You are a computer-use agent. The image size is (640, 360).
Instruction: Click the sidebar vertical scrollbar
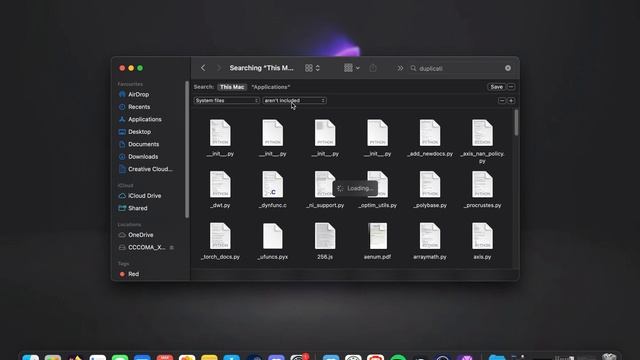coord(187,149)
